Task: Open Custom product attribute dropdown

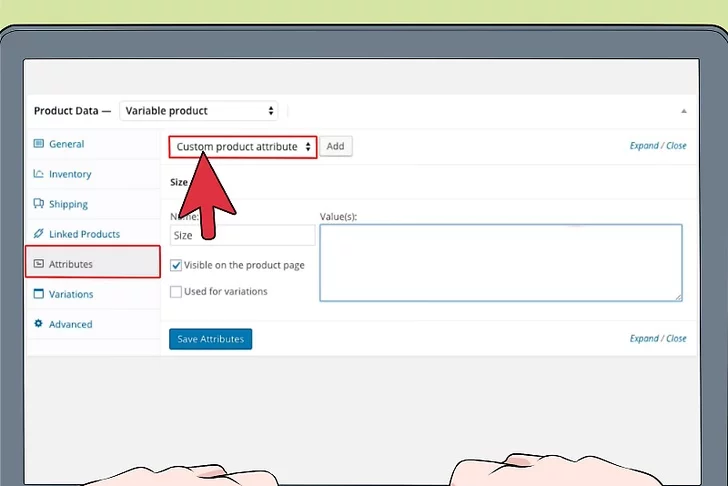Action: coord(243,147)
